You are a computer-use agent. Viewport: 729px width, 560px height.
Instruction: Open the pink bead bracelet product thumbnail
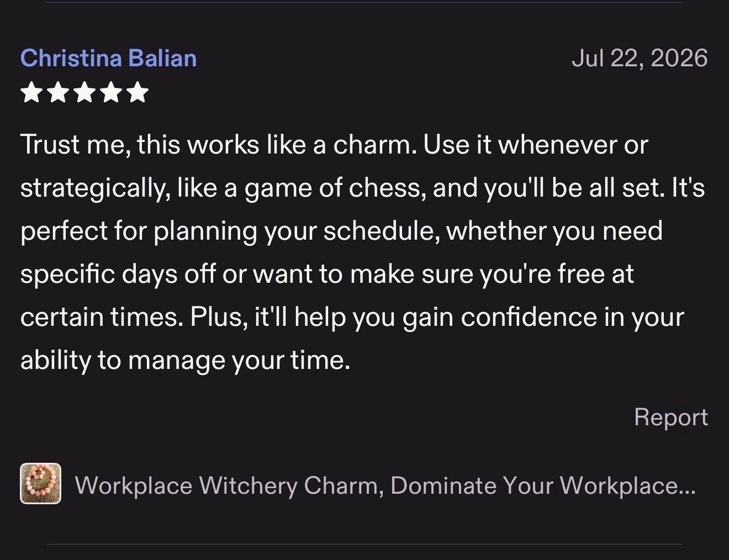pyautogui.click(x=40, y=483)
